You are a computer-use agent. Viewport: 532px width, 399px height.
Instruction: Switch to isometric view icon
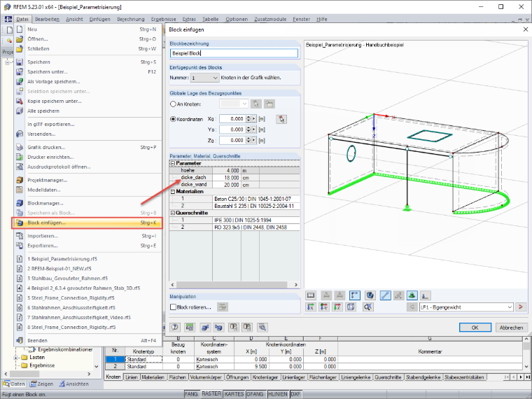351,307
